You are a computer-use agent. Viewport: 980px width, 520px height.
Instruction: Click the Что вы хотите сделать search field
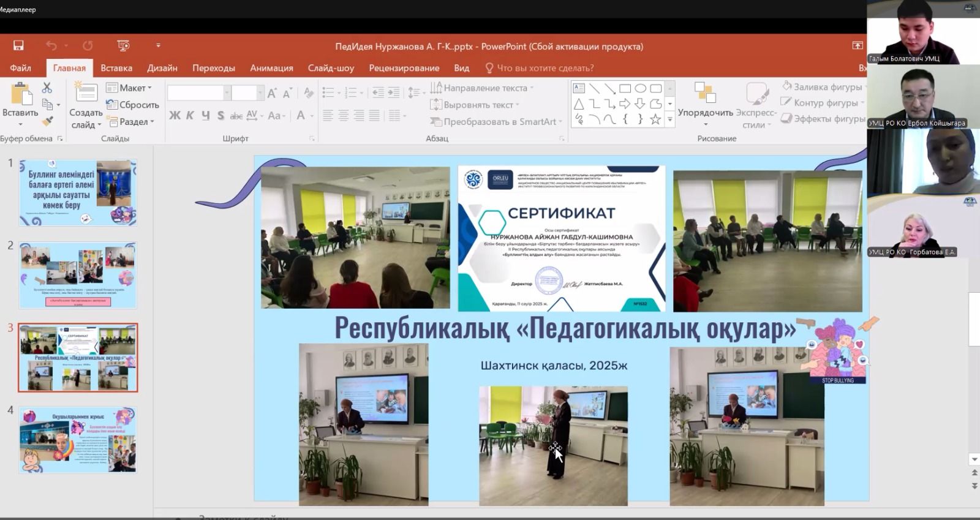[x=545, y=68]
